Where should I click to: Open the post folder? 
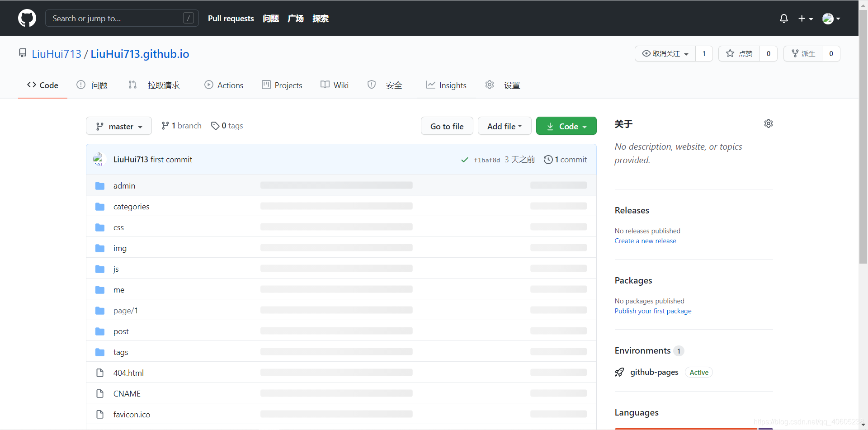click(121, 331)
